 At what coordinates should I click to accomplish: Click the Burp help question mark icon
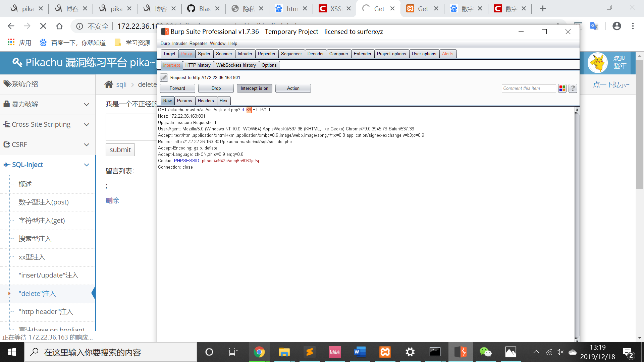[573, 88]
